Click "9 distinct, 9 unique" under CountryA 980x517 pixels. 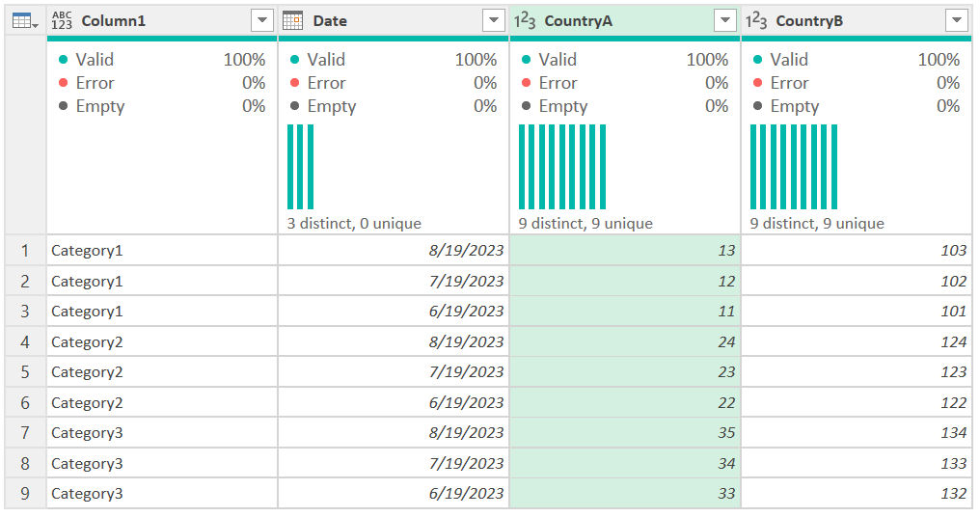[585, 224]
